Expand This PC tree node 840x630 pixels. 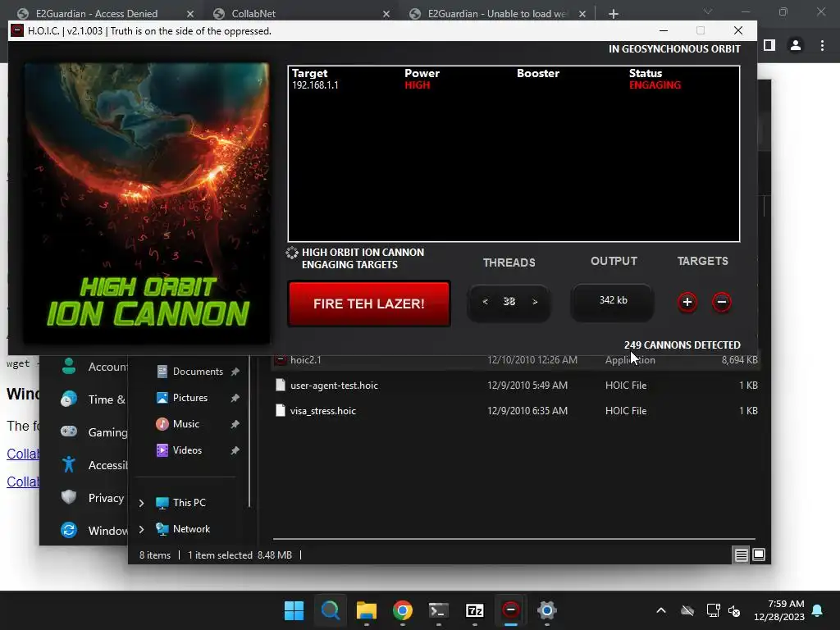point(141,503)
